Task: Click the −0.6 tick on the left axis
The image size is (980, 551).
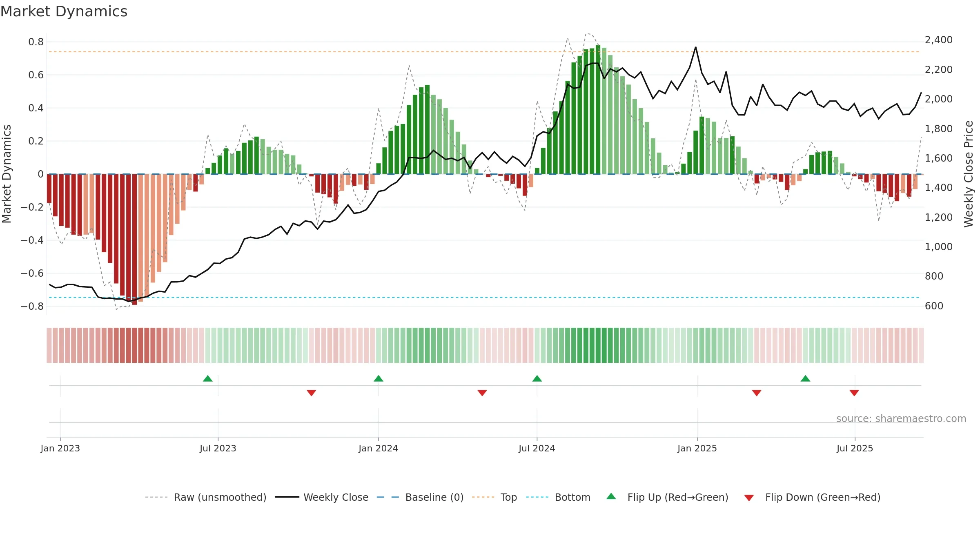Action: (x=32, y=273)
